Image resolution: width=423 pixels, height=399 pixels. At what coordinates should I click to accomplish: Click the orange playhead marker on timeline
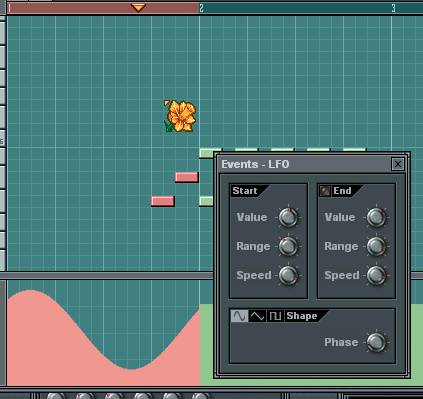pos(138,8)
